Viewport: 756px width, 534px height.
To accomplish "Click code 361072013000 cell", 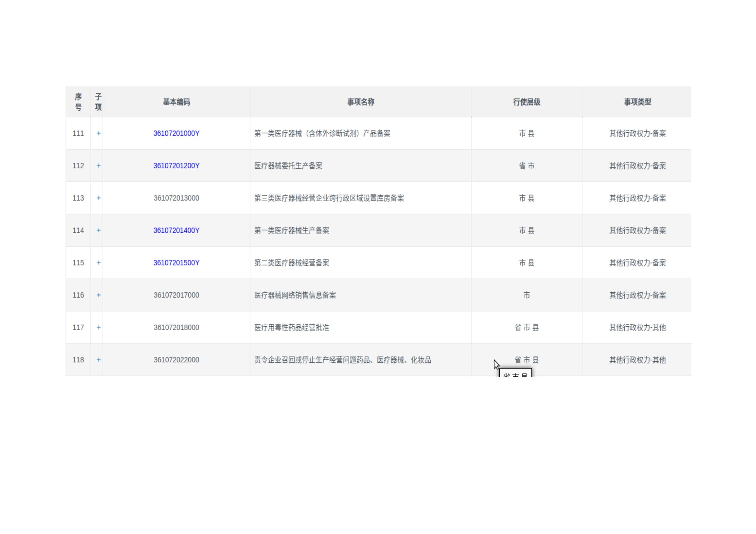I will (x=176, y=198).
